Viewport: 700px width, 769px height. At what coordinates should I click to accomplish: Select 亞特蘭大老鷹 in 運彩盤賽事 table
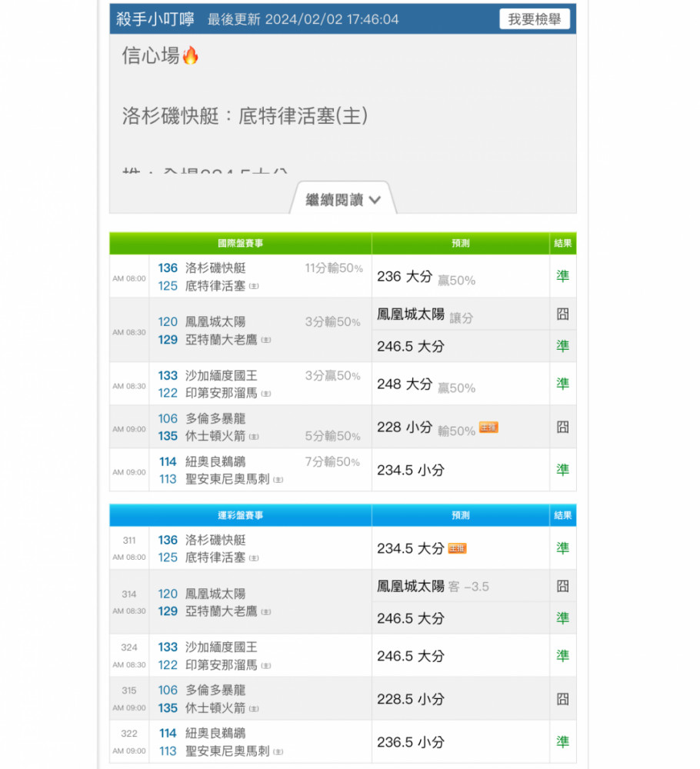pyautogui.click(x=222, y=611)
